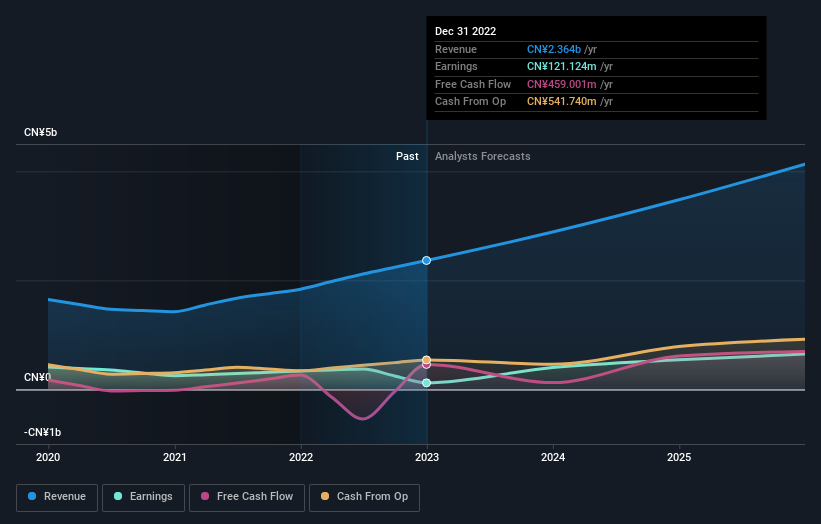Click the 2025 x-axis label

tap(679, 457)
